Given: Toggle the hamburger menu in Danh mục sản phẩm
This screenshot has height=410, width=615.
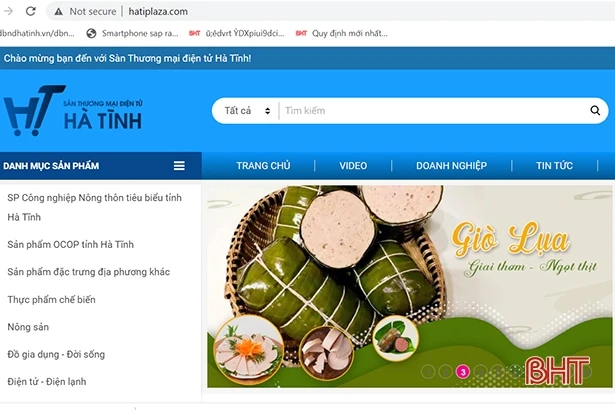Looking at the screenshot, I should tap(179, 166).
